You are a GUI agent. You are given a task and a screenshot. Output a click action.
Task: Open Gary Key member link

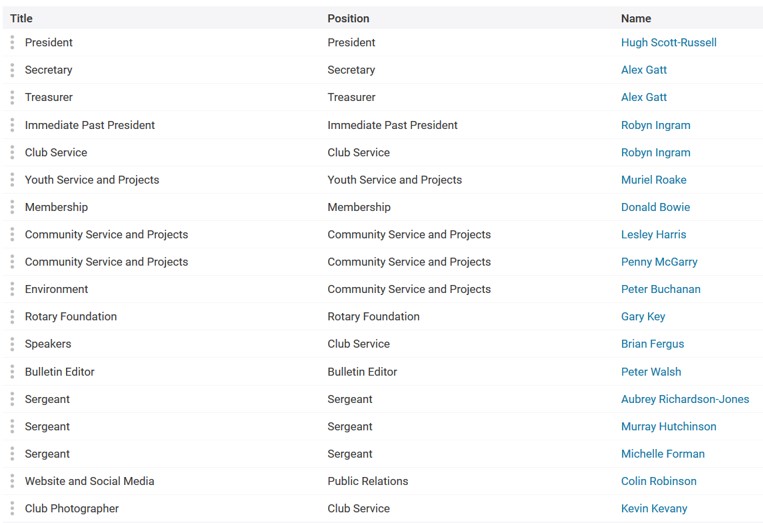click(643, 316)
